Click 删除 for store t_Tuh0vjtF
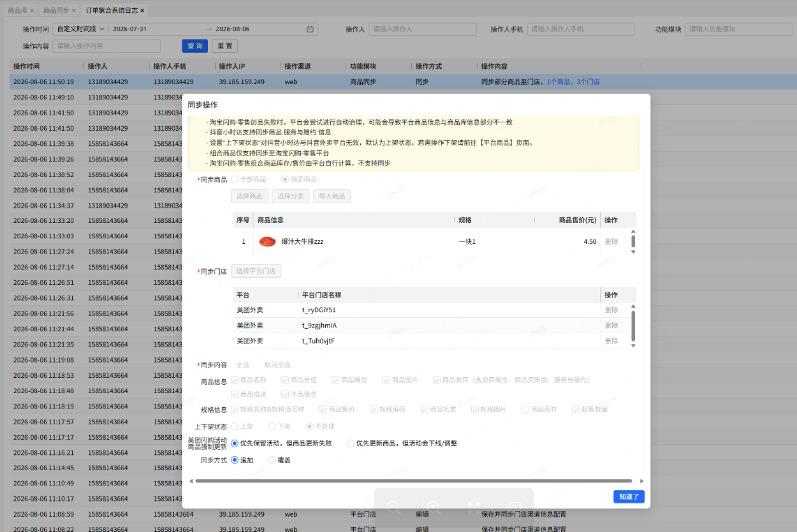797x532 pixels. (x=611, y=341)
